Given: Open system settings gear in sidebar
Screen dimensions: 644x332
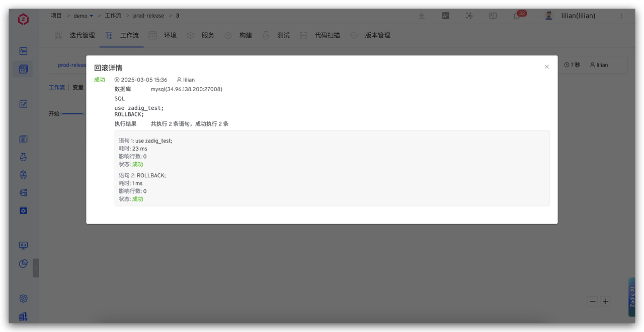Looking at the screenshot, I should click(23, 298).
